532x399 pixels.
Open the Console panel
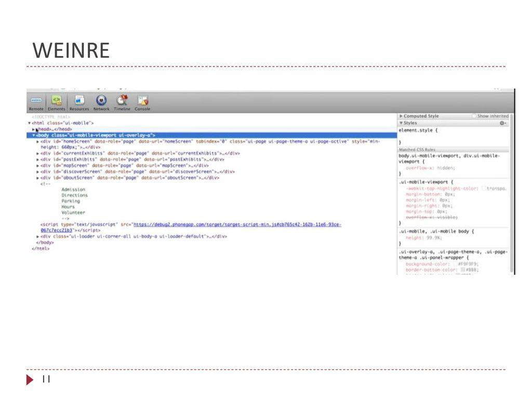tap(142, 102)
